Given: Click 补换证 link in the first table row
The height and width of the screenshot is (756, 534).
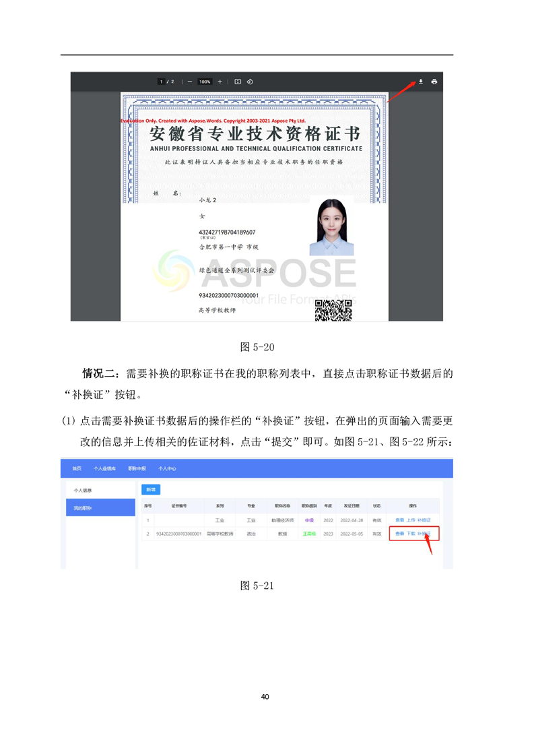Looking at the screenshot, I should coord(424,520).
